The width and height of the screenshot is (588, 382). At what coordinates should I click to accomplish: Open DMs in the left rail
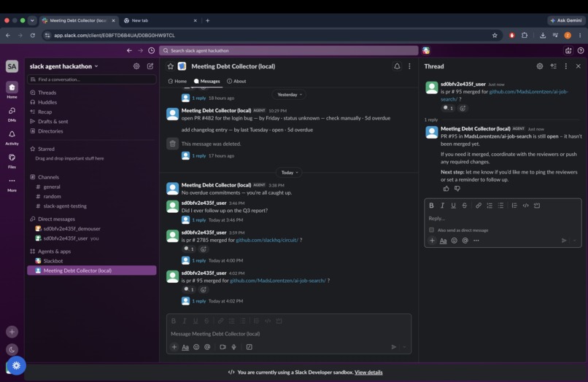click(x=12, y=111)
